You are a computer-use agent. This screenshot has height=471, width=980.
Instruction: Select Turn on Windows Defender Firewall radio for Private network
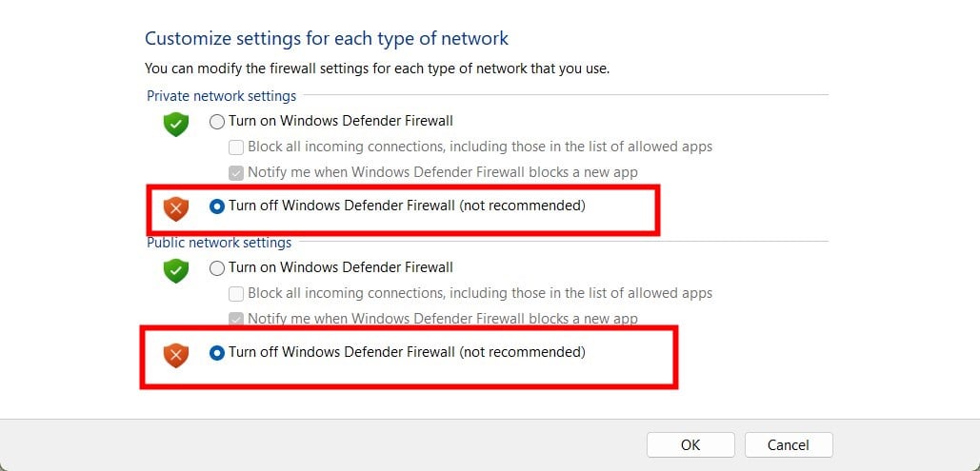point(217,122)
